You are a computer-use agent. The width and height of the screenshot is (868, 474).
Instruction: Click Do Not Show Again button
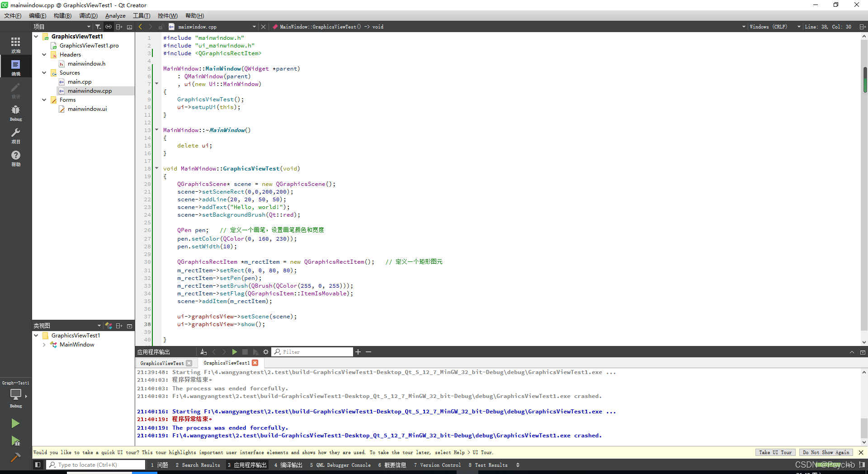826,452
